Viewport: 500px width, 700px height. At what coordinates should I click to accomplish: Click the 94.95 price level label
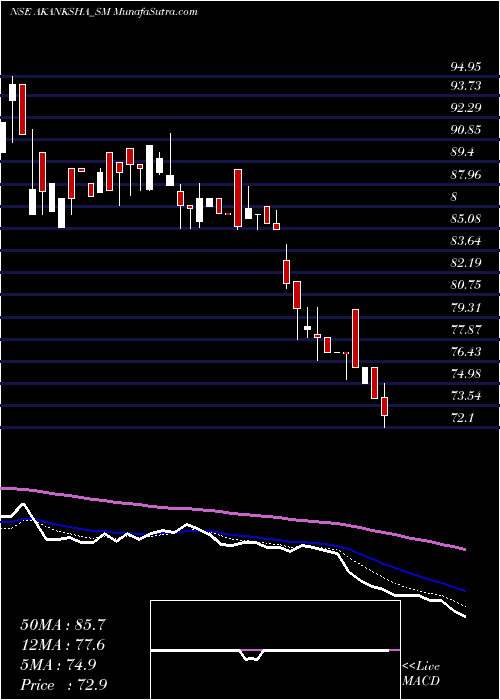click(x=466, y=67)
